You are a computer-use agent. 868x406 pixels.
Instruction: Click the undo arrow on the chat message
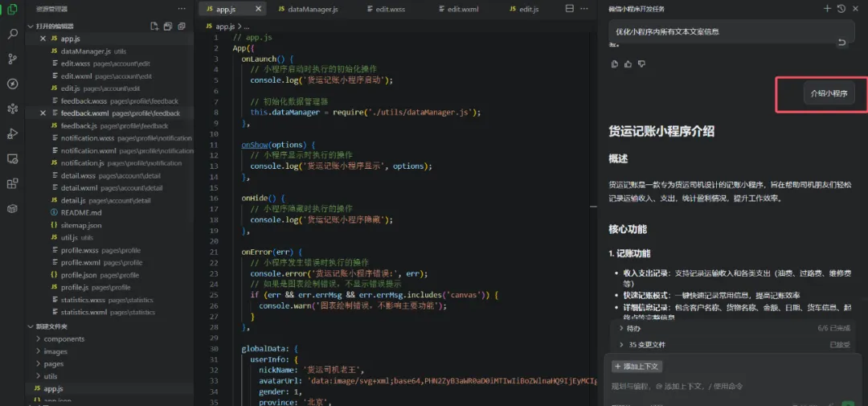[842, 43]
